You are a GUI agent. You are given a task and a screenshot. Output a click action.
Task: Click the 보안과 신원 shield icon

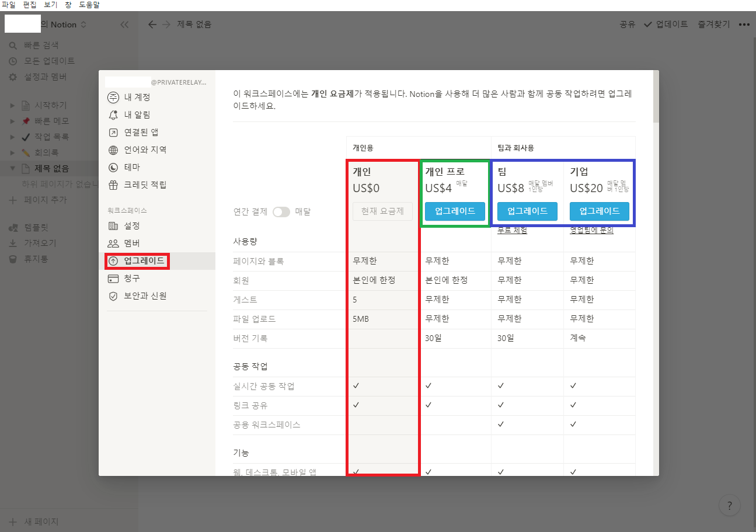click(x=113, y=296)
